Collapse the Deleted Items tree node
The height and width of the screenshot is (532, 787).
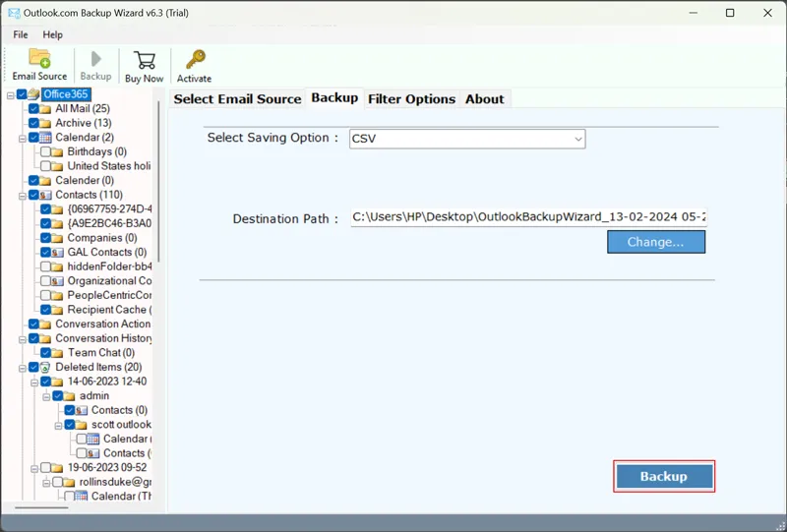(x=21, y=367)
